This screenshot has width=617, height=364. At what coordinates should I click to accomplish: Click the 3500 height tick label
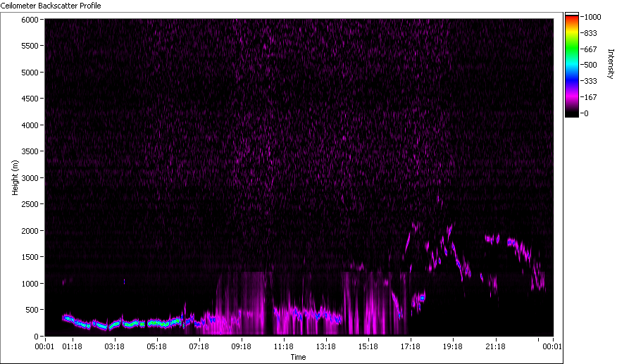click(30, 151)
